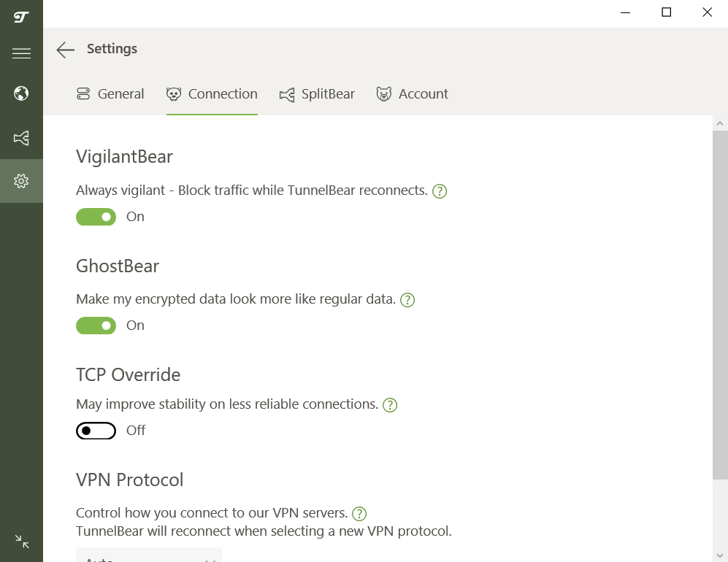Switch to the General tab
Image resolution: width=728 pixels, height=562 pixels.
(110, 94)
